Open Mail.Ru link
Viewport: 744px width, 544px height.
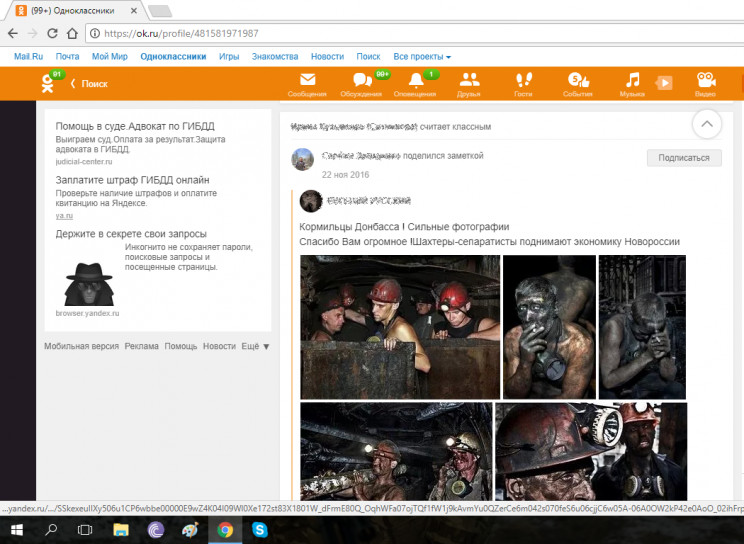[x=28, y=56]
